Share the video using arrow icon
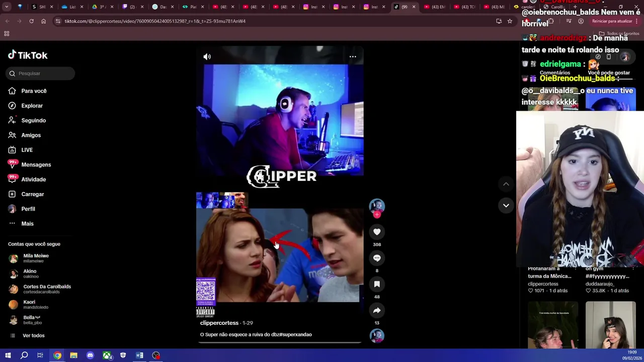Screen dimensions: 644x362 tap(377, 310)
